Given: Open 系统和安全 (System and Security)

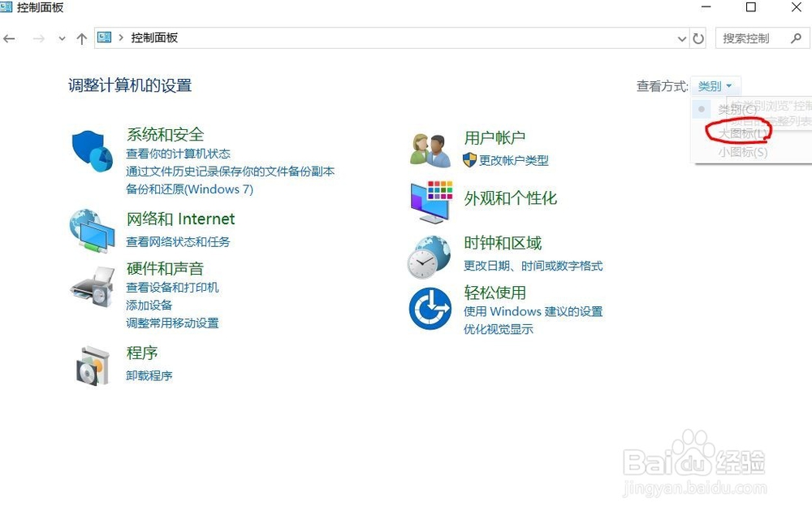Looking at the screenshot, I should [x=166, y=135].
